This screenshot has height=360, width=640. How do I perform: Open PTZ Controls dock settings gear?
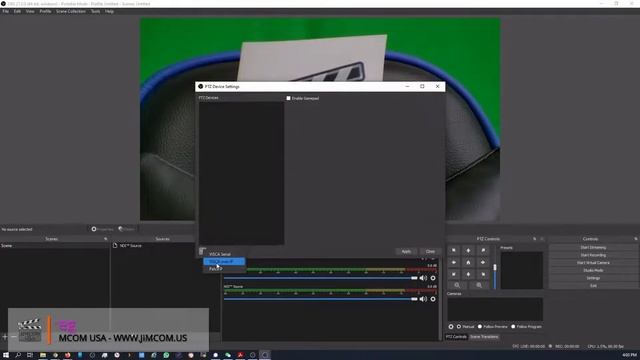click(451, 327)
